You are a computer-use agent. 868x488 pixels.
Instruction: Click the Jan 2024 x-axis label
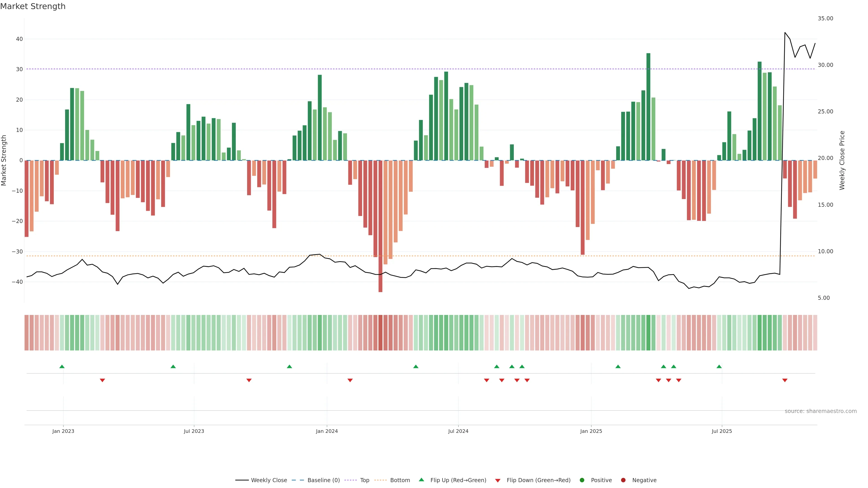[x=326, y=431]
